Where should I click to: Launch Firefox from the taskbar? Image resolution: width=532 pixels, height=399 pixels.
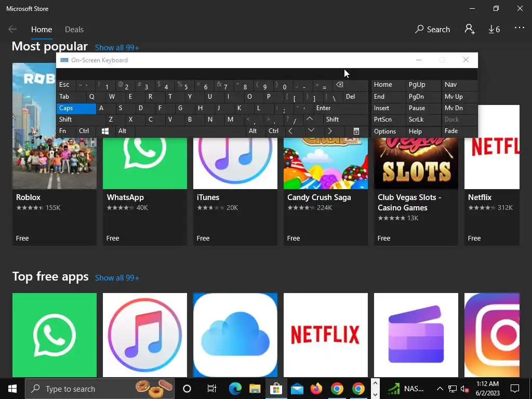pyautogui.click(x=316, y=389)
